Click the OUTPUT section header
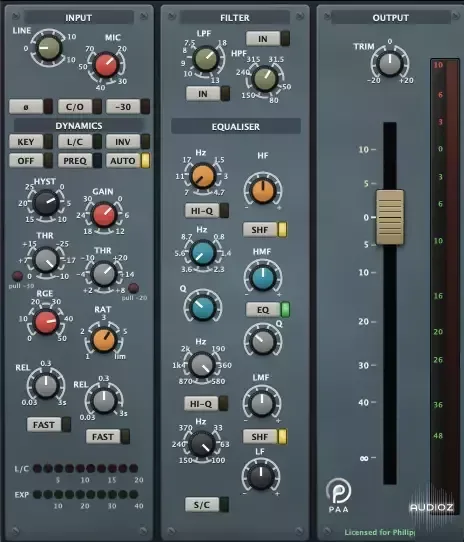Image resolution: width=464 pixels, height=542 pixels. coord(391,18)
